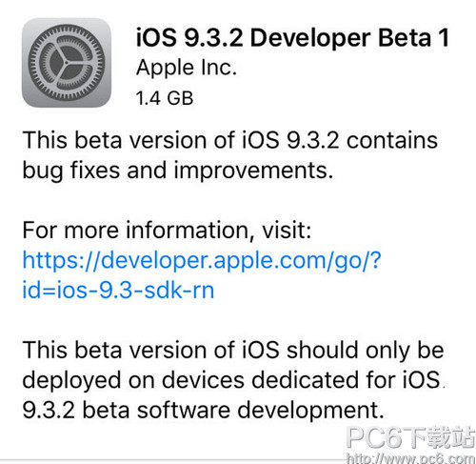Click the word "visit:"
Viewport: 476px width, 464px height.
[287, 230]
